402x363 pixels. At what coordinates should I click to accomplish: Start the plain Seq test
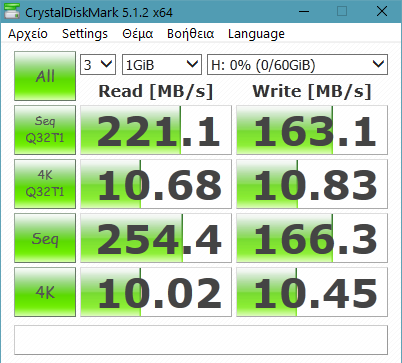point(45,238)
